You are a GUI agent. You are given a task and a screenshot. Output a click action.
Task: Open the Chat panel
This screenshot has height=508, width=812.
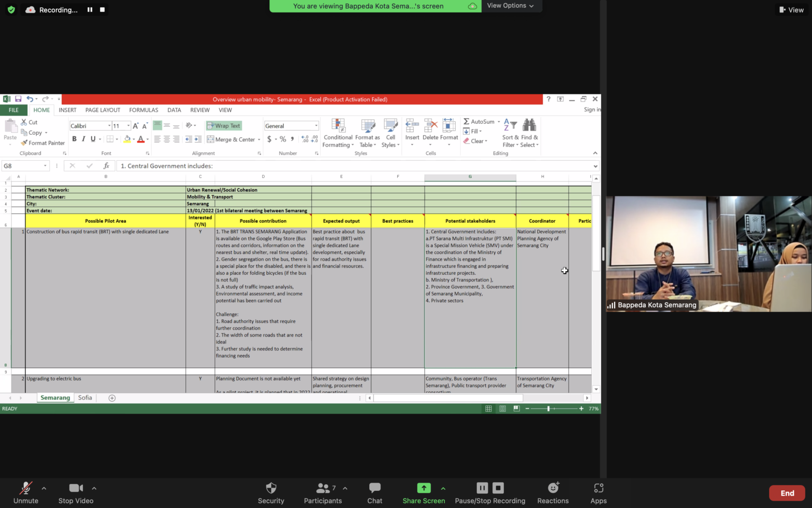pos(374,488)
